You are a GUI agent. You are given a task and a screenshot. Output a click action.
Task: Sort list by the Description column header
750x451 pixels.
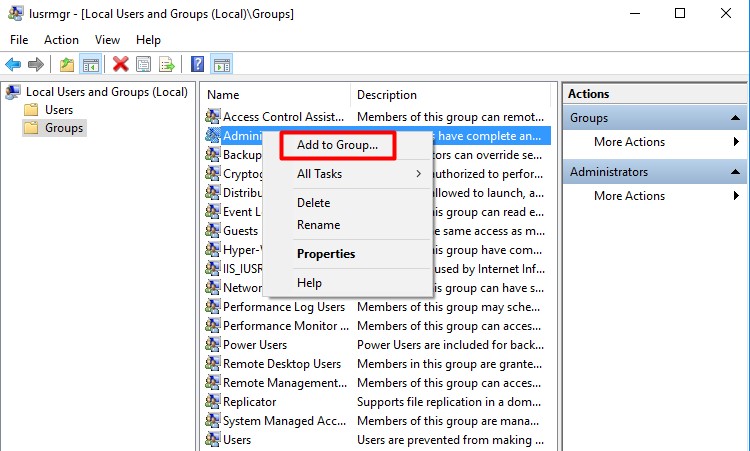pos(387,95)
